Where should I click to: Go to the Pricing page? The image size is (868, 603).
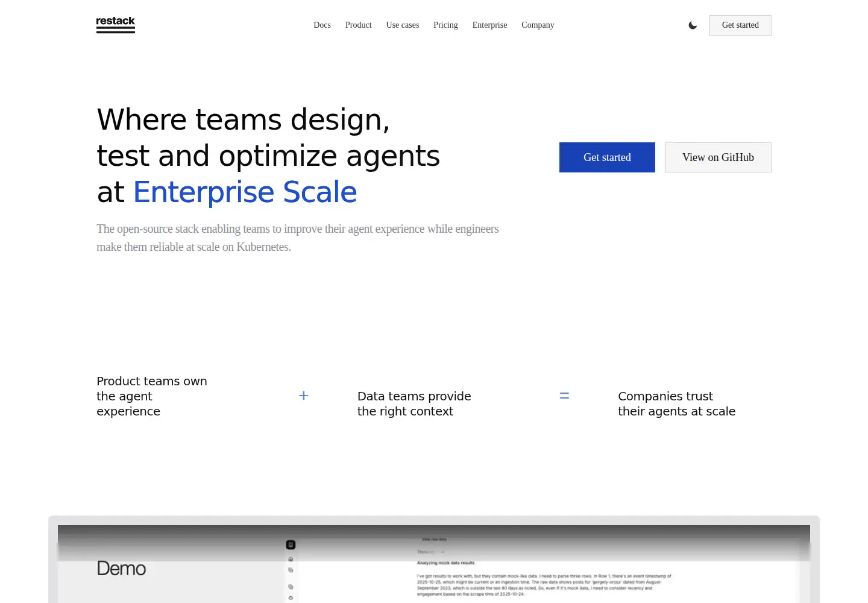[445, 25]
